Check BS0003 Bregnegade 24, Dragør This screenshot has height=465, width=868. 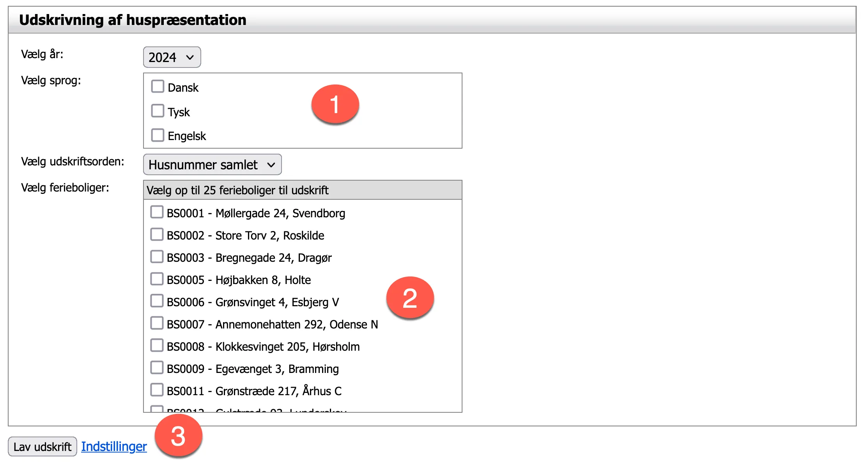(157, 257)
